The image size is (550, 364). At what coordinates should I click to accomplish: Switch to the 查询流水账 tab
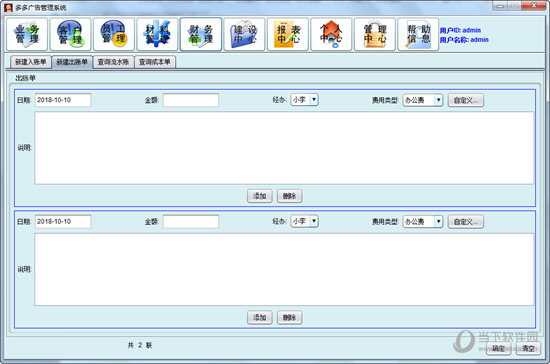114,62
